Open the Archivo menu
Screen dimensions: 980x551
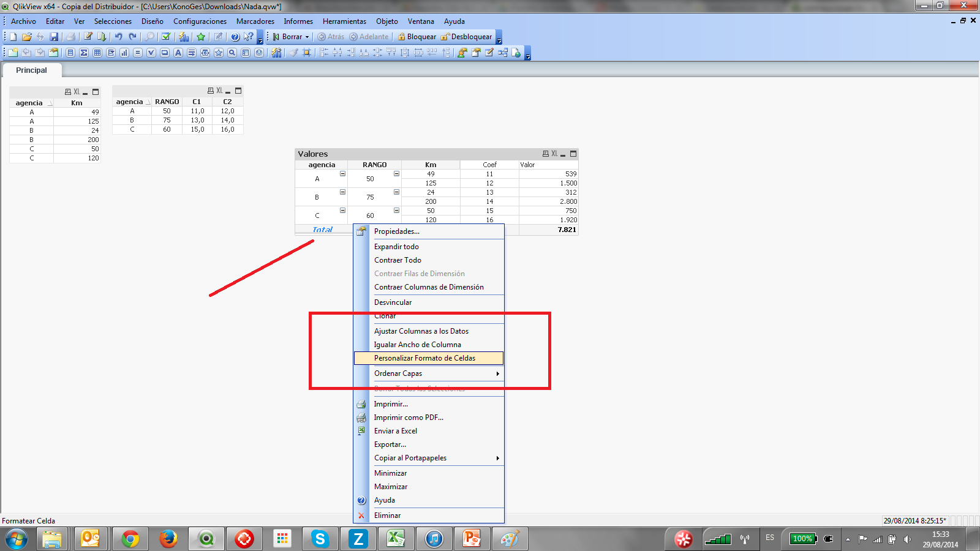[x=23, y=21]
